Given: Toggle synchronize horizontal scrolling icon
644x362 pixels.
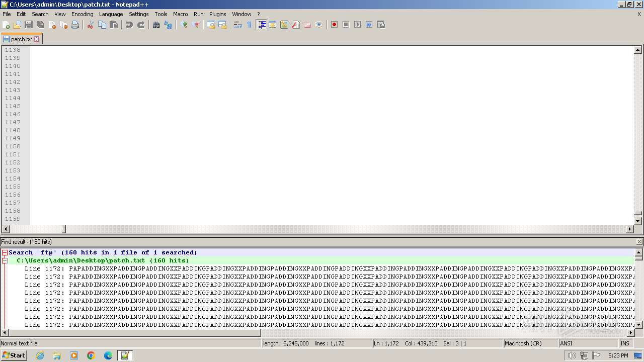Looking at the screenshot, I should [x=222, y=25].
